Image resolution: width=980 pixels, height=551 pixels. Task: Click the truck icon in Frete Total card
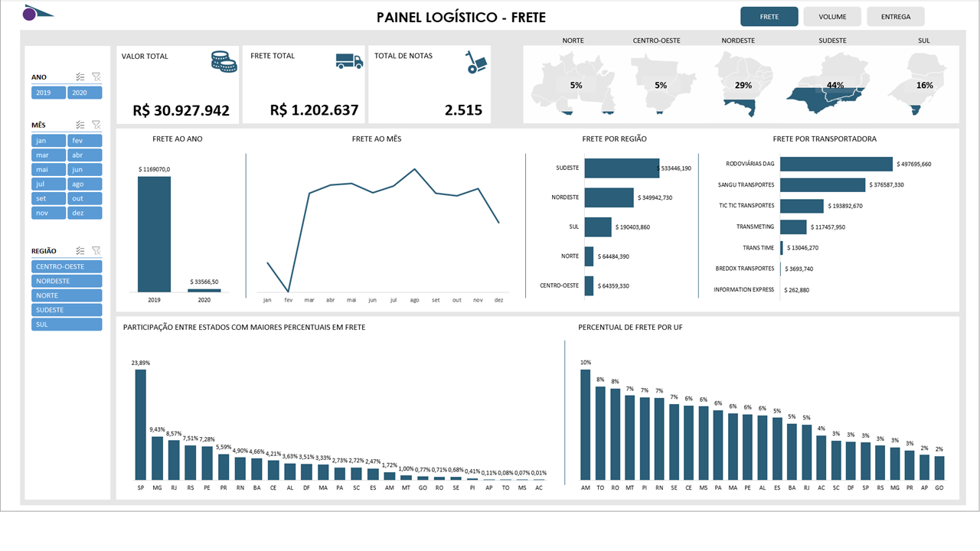[x=349, y=61]
